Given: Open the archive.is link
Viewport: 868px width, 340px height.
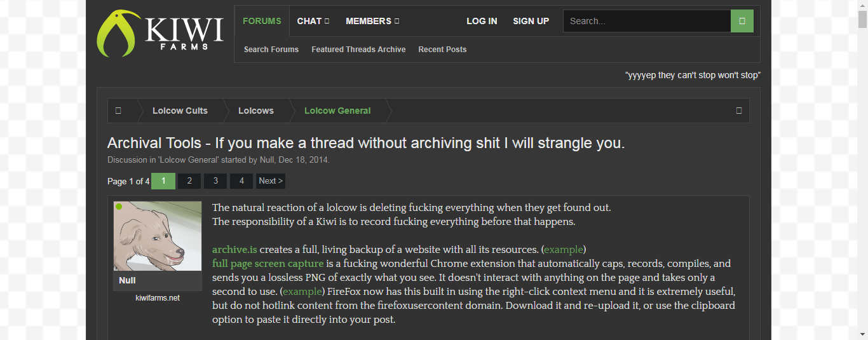Looking at the screenshot, I should (234, 249).
